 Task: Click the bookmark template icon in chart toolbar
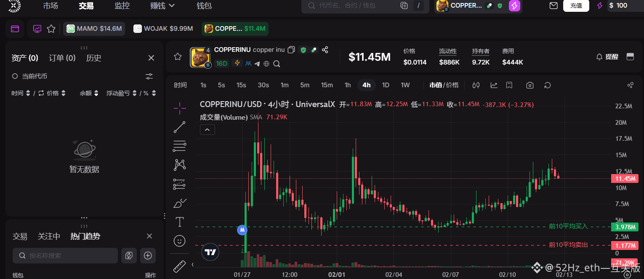click(x=509, y=85)
